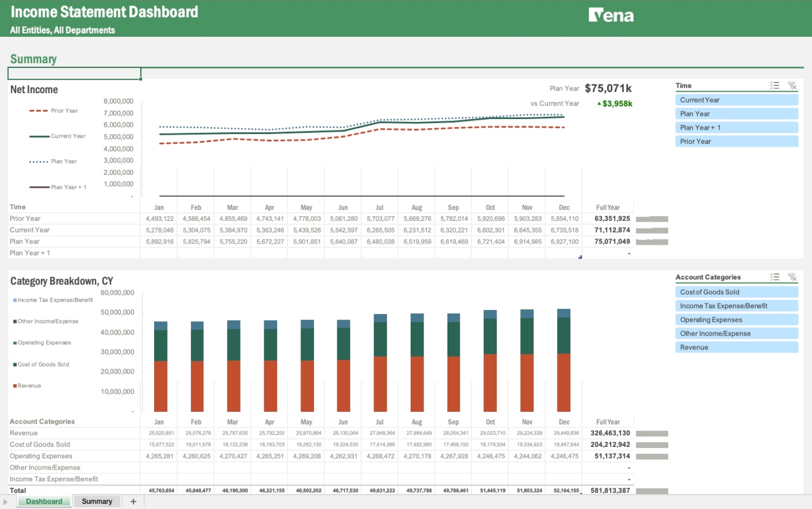Screen dimensions: 812x509
Task: Click the Revenue legend color swatch
Action: point(15,386)
